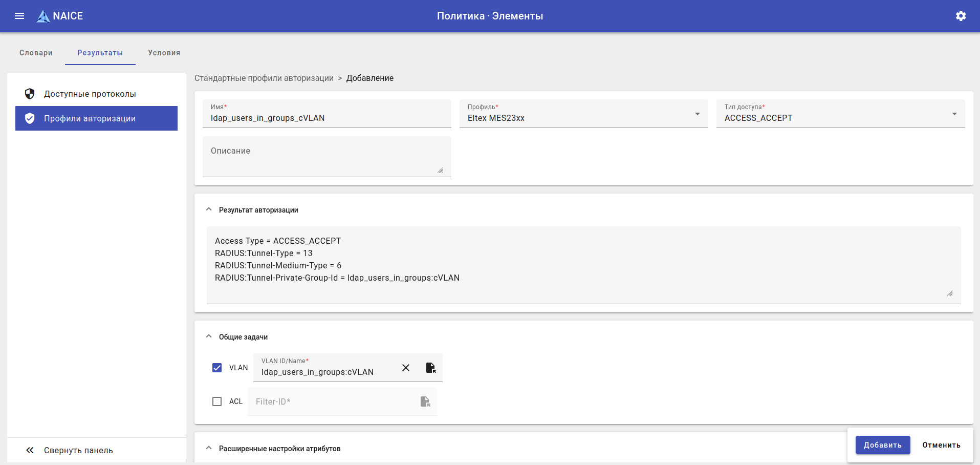The height and width of the screenshot is (465, 980).
Task: Click the ACL Filter-ID attribute picker icon
Action: [x=425, y=401]
